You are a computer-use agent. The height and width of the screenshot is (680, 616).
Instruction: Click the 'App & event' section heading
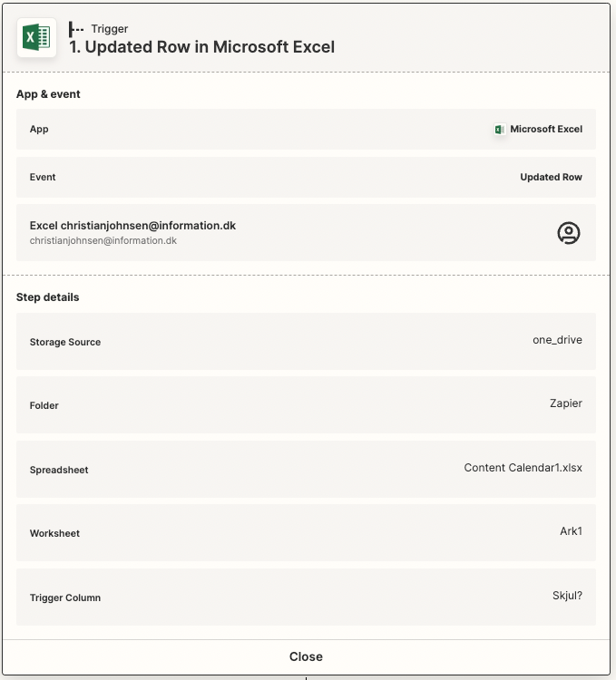click(x=48, y=94)
